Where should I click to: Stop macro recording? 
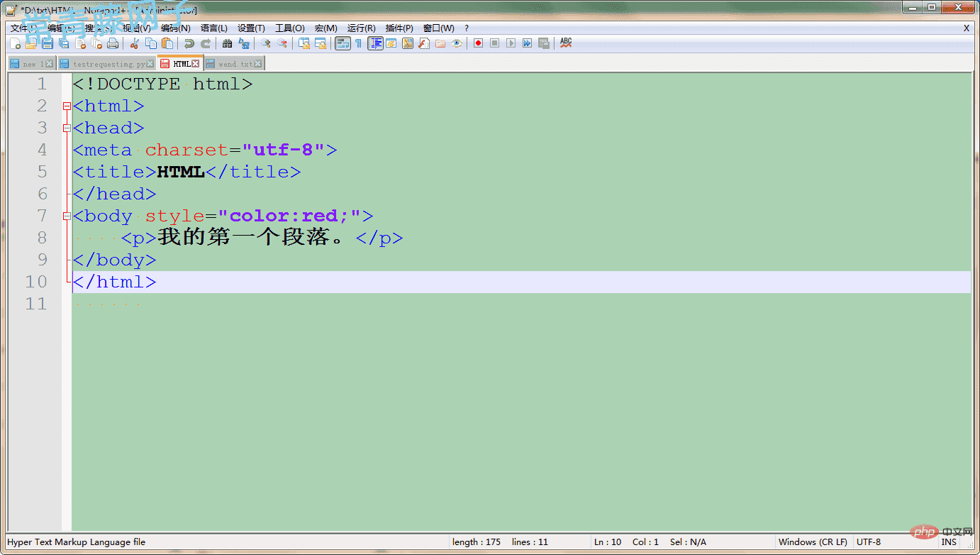click(494, 43)
